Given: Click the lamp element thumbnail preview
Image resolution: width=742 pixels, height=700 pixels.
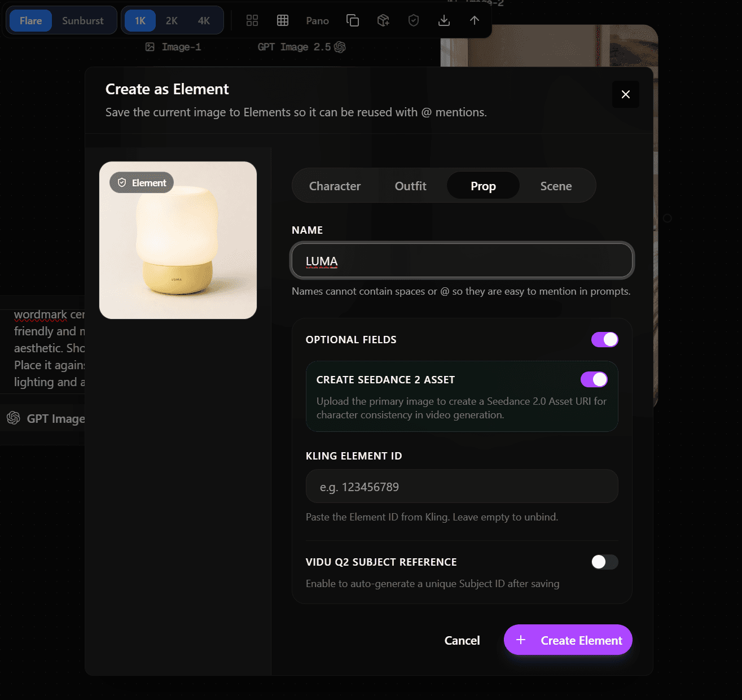Looking at the screenshot, I should (x=178, y=240).
